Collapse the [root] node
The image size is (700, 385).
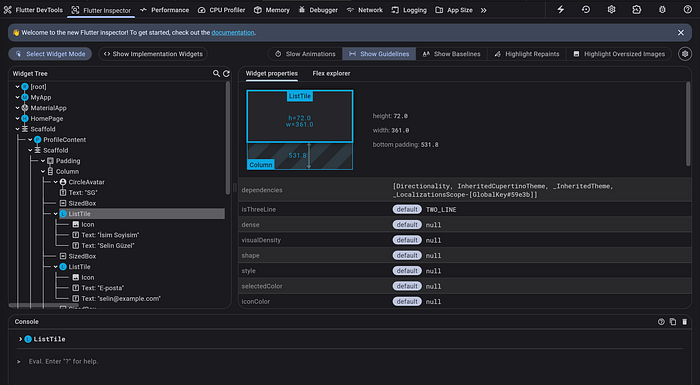click(x=17, y=87)
